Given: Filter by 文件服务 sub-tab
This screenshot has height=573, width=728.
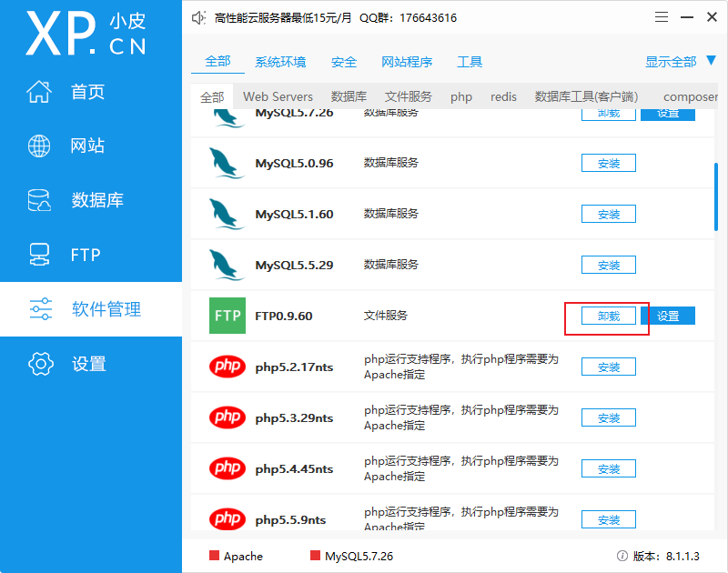Looking at the screenshot, I should tap(408, 96).
